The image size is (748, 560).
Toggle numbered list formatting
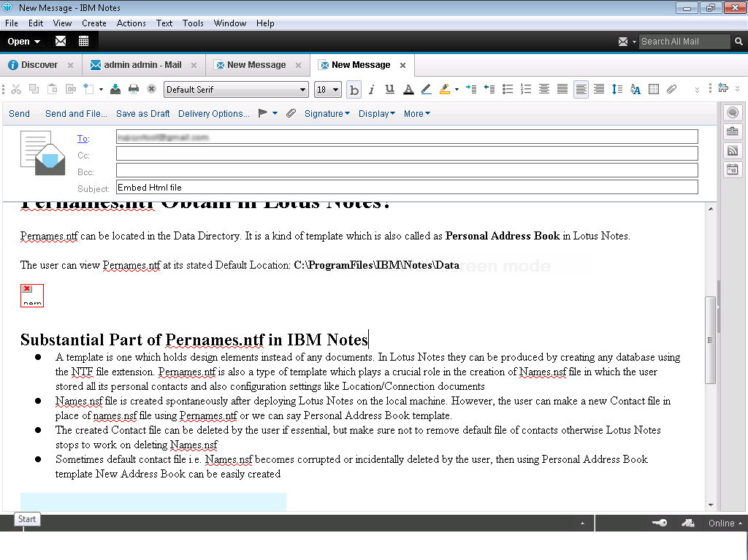pos(526,89)
